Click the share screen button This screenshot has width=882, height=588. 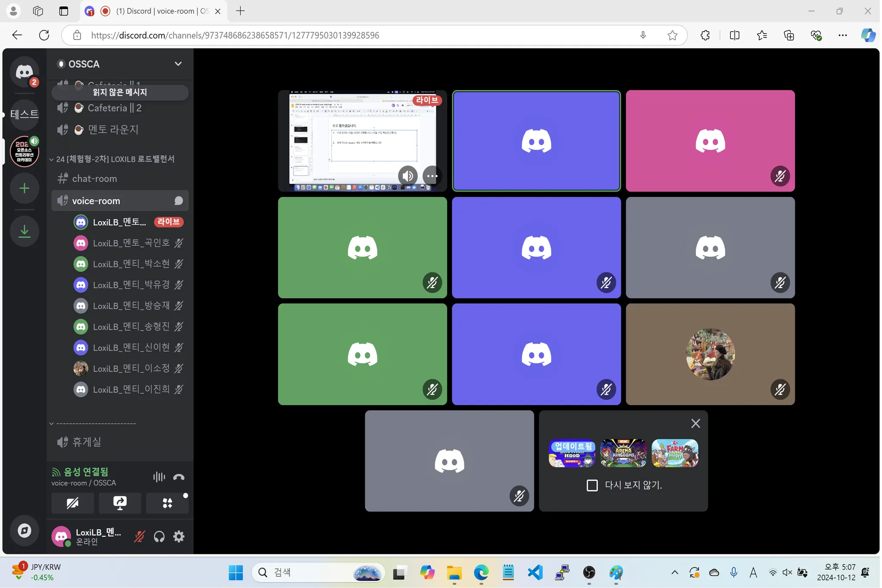120,503
